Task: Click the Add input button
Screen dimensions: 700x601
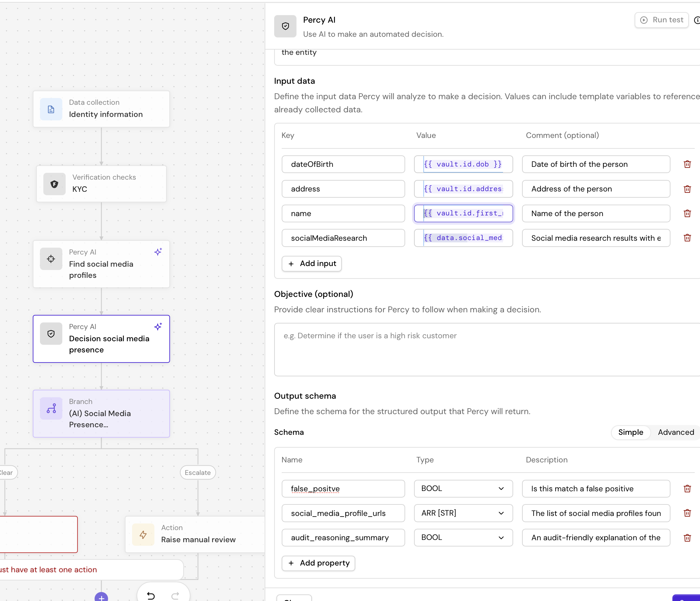Action: tap(312, 263)
